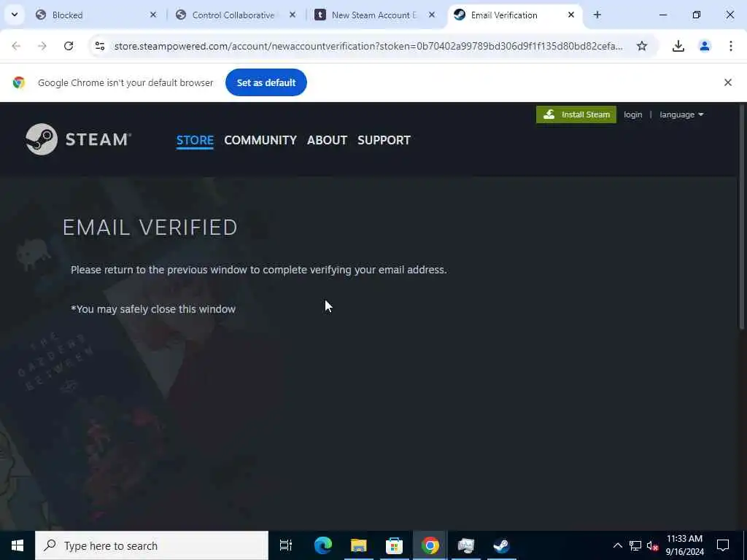Bookmark this page with the star icon
The height and width of the screenshot is (560, 747).
(642, 46)
